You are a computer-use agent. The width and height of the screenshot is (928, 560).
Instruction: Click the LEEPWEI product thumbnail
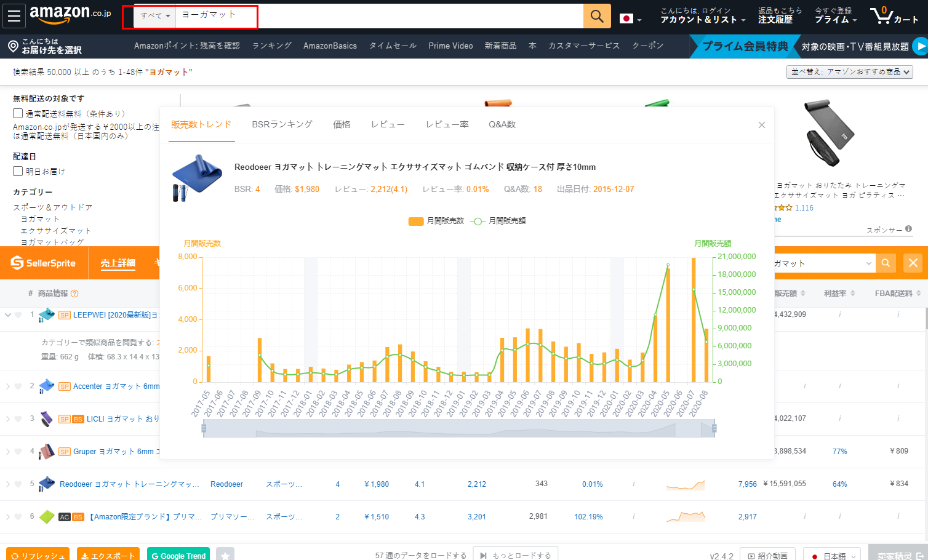tap(47, 315)
